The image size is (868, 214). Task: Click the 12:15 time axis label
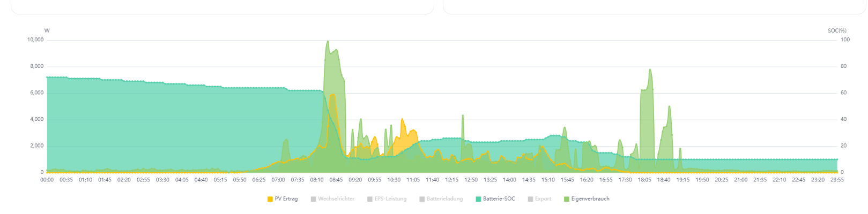click(x=451, y=180)
